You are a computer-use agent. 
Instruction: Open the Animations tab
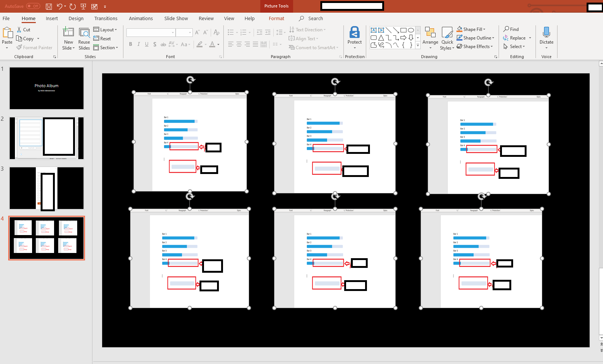pos(141,18)
